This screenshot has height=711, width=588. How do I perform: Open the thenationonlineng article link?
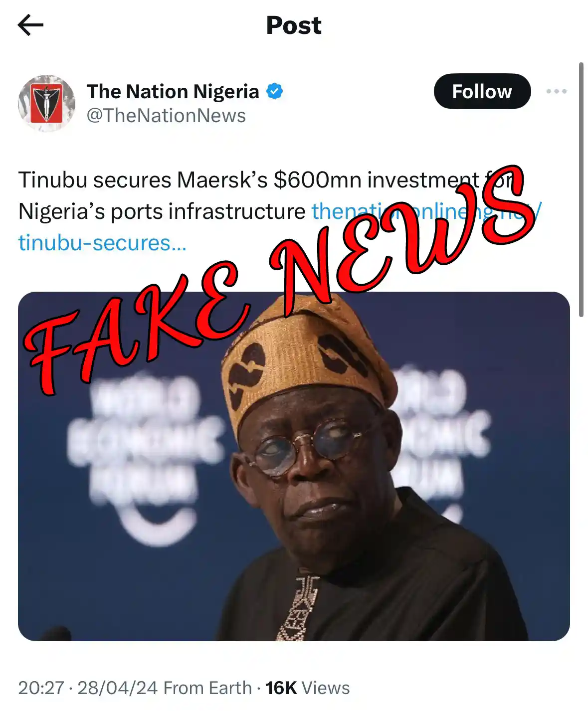(x=426, y=211)
